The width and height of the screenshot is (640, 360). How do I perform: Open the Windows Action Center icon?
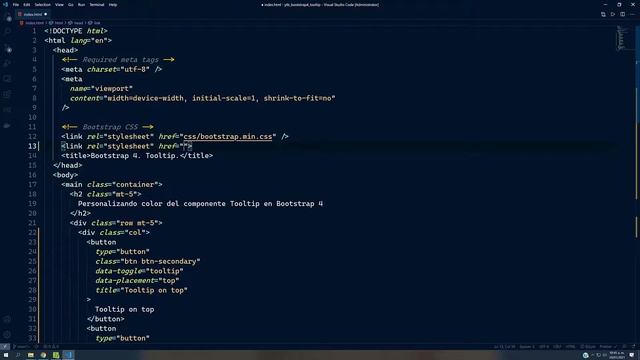point(632,355)
